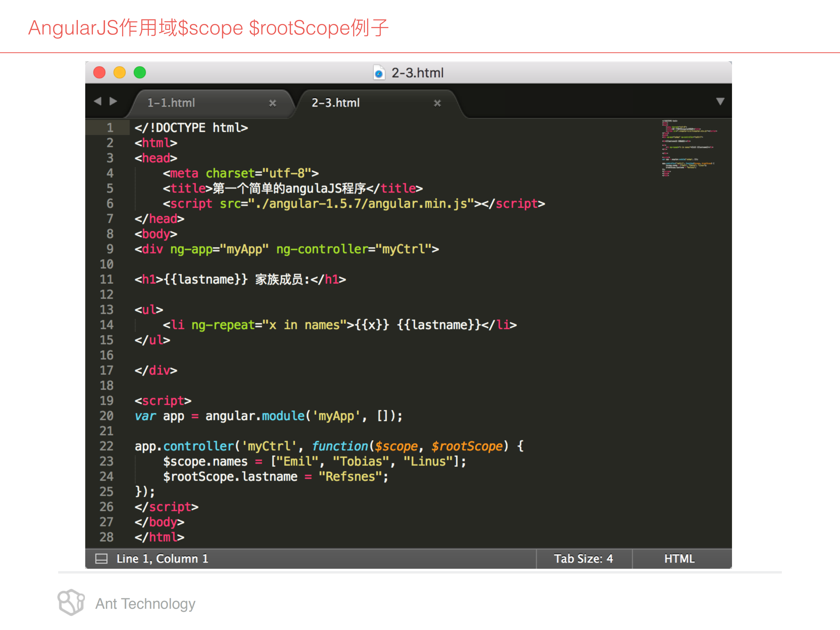
Task: Open the Tab Size: 4 setting in the status bar
Action: coord(584,559)
